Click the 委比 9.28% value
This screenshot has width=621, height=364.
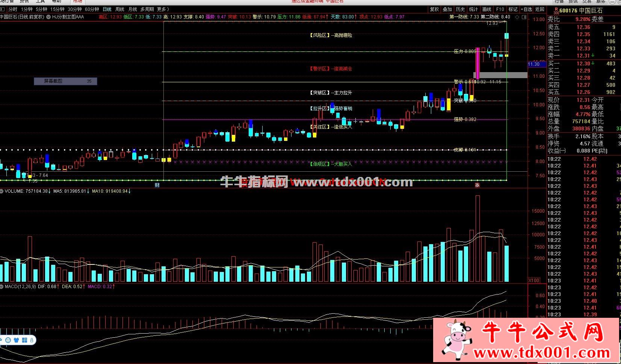click(x=583, y=19)
